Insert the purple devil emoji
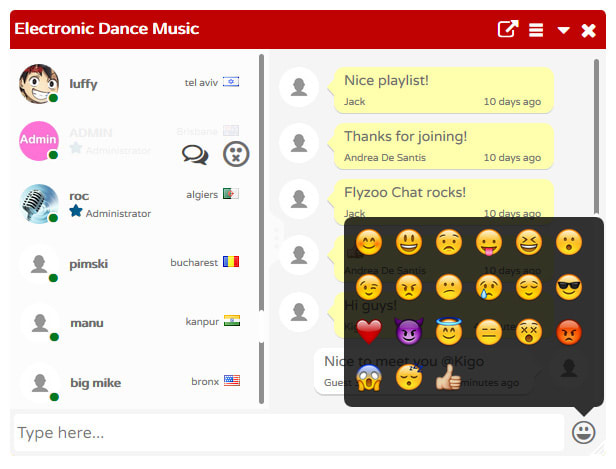The height and width of the screenshot is (469, 616). point(409,332)
